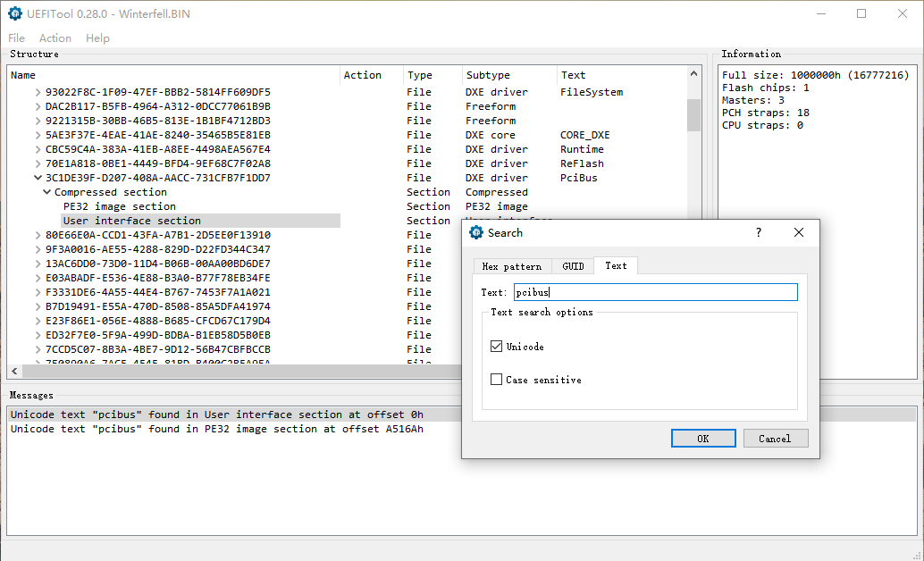
Task: Maximize the UEFITool window
Action: coord(861,13)
